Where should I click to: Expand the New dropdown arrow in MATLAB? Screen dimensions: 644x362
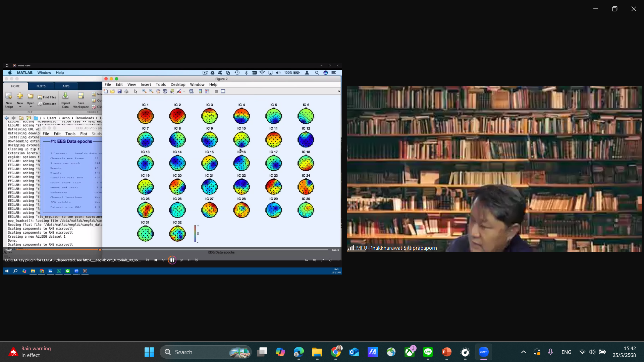(20, 107)
